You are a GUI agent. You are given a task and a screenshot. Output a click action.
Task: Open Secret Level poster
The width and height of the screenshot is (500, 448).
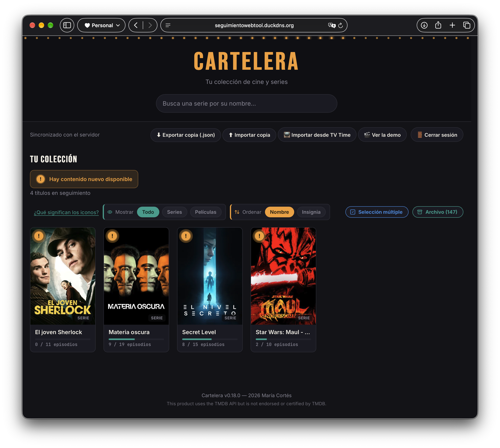(210, 276)
